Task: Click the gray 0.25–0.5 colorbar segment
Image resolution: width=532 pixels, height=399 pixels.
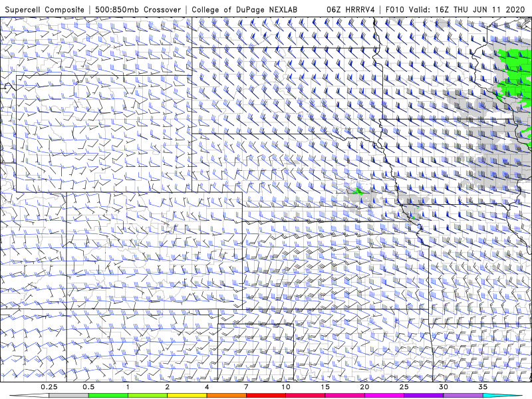Action: tap(68, 396)
